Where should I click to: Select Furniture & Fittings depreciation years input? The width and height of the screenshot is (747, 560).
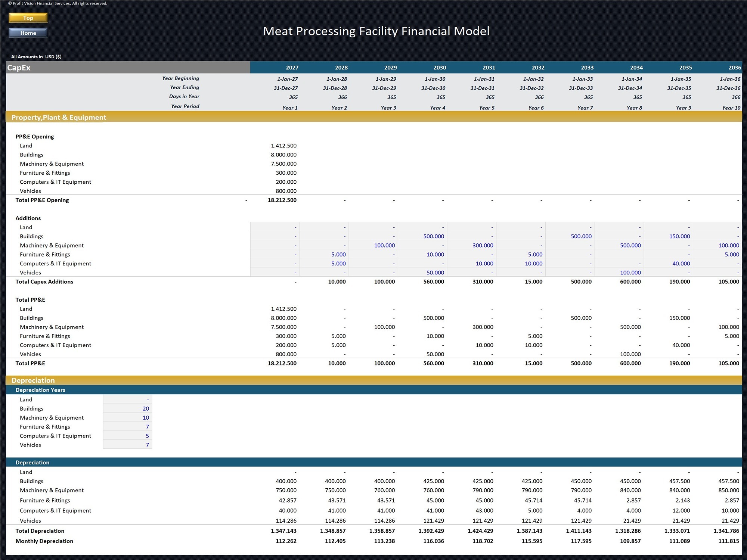tap(127, 426)
